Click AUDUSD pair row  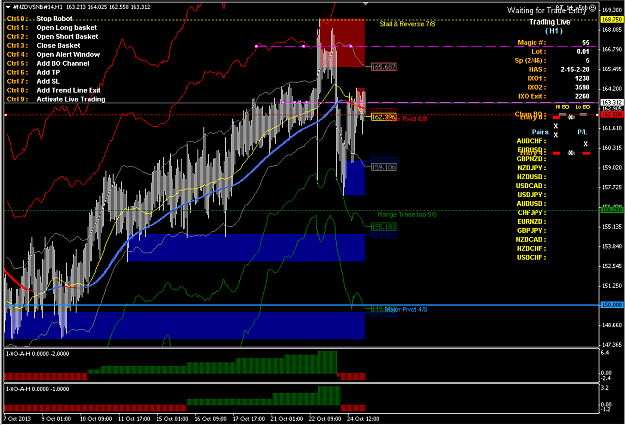(x=531, y=204)
